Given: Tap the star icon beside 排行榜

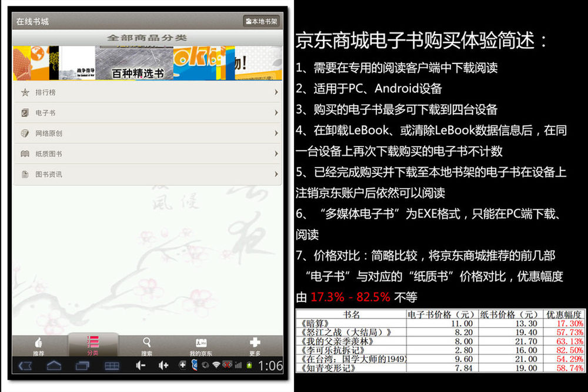Looking at the screenshot, I should point(25,92).
